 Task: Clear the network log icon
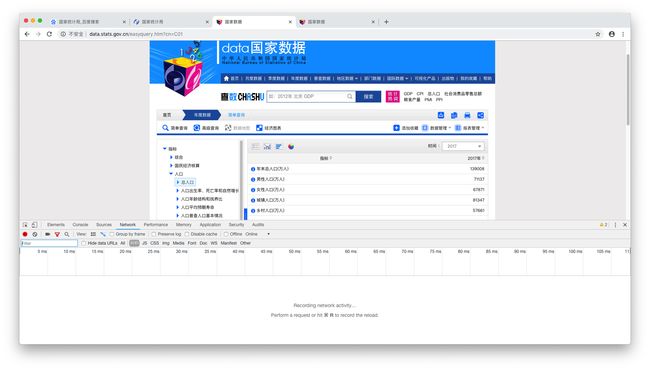pyautogui.click(x=35, y=234)
